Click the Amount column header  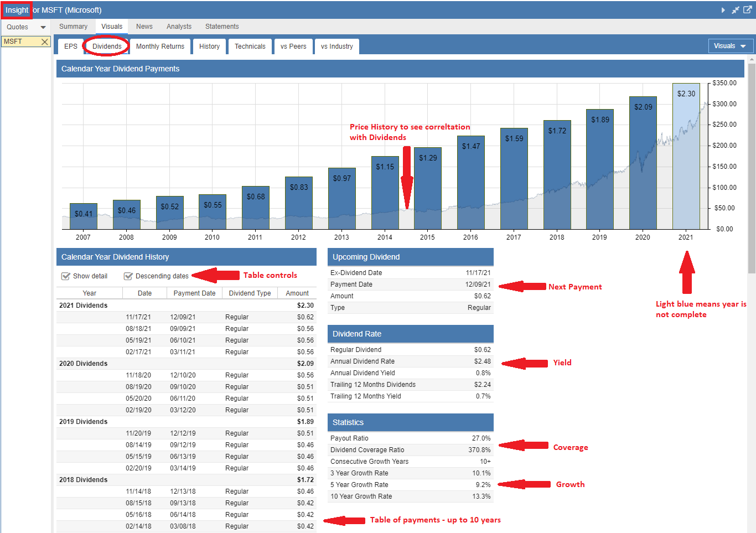click(x=297, y=293)
